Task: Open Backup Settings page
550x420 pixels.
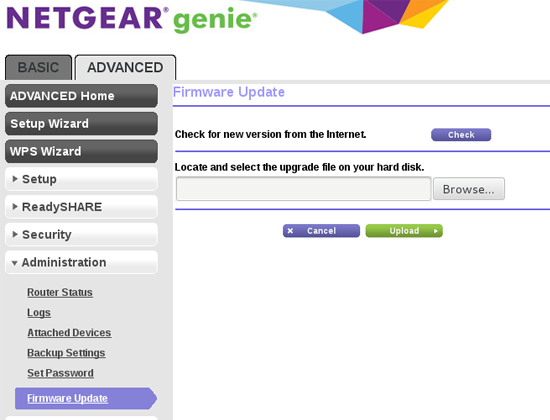Action: coord(66,353)
